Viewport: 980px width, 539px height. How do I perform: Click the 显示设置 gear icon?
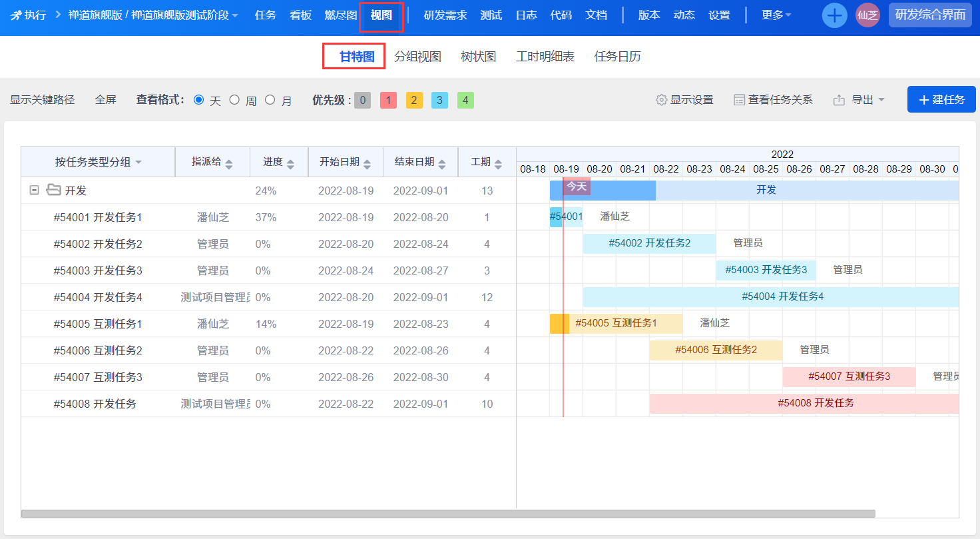[661, 100]
